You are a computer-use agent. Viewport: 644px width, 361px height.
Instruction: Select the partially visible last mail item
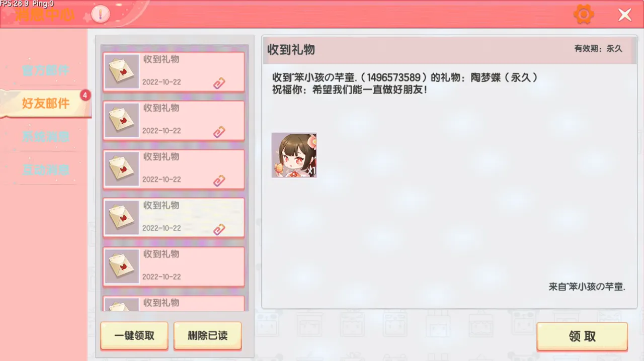tap(174, 303)
